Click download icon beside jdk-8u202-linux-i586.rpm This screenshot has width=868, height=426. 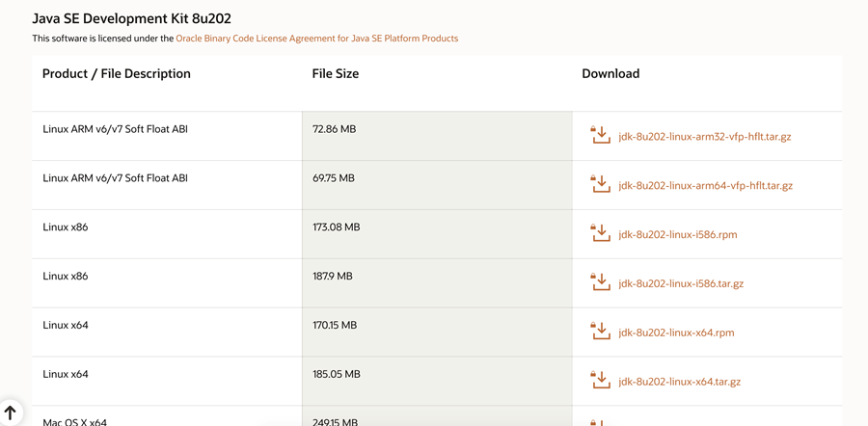pos(601,233)
